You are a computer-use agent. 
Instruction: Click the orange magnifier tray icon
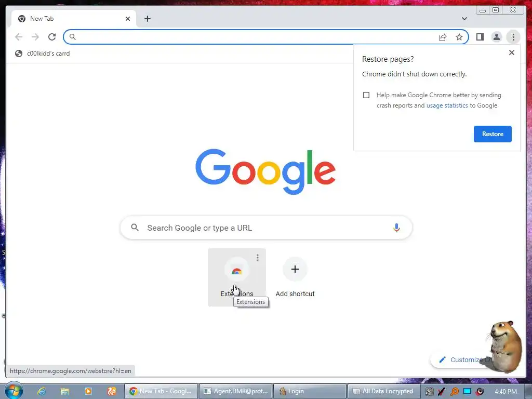[x=455, y=392]
